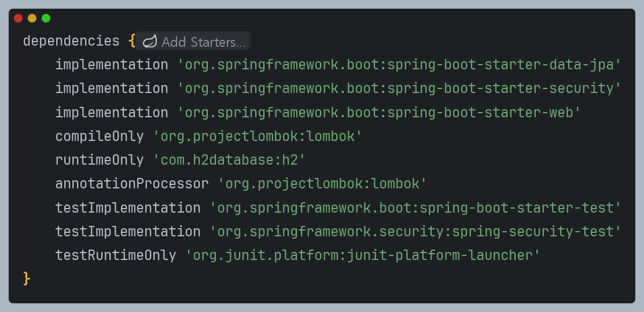Click 'implementation' on the starter-security line
This screenshot has width=644, height=312.
(112, 88)
